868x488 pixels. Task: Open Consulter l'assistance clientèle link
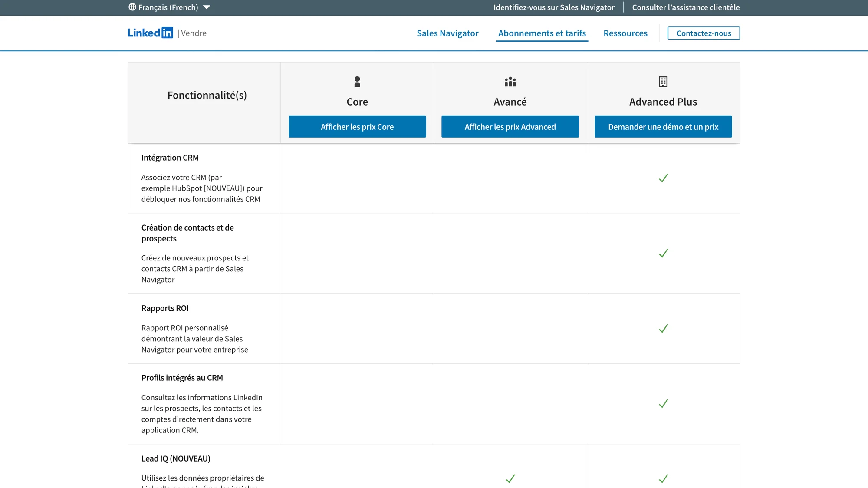tap(686, 7)
